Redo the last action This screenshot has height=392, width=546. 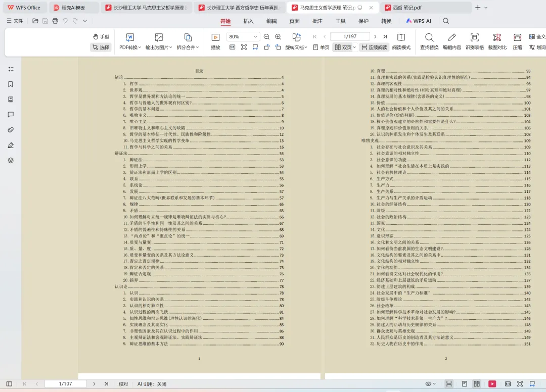coord(75,21)
